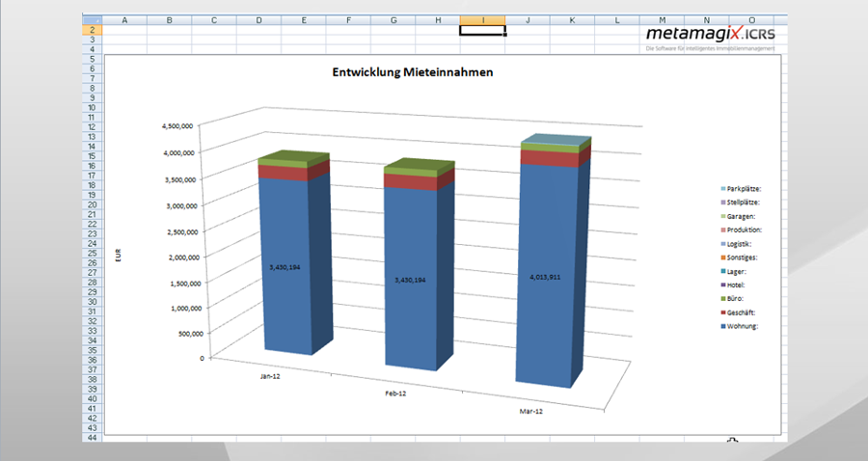Click Lager legend entry

point(734,271)
